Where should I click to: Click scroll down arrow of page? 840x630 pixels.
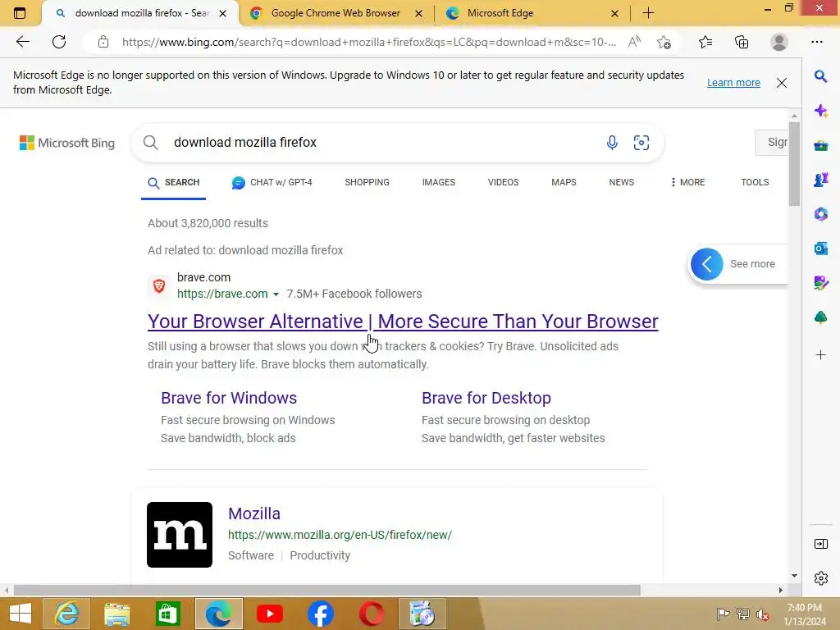pos(794,576)
